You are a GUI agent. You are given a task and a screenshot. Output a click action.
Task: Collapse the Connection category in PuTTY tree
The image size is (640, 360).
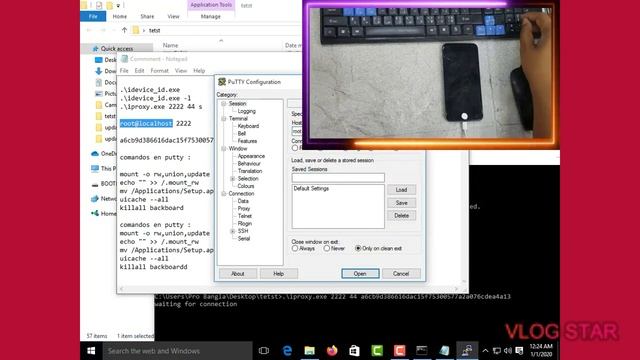[x=224, y=193]
